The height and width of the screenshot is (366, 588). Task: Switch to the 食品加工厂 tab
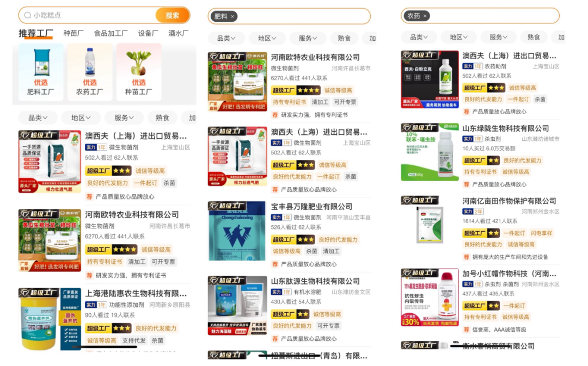click(111, 33)
